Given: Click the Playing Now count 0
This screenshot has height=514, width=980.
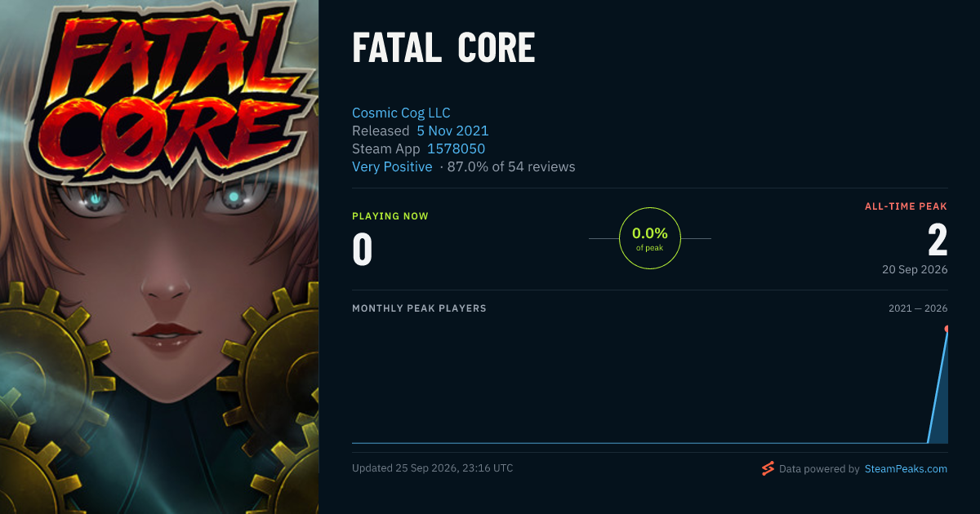Looking at the screenshot, I should [x=363, y=250].
